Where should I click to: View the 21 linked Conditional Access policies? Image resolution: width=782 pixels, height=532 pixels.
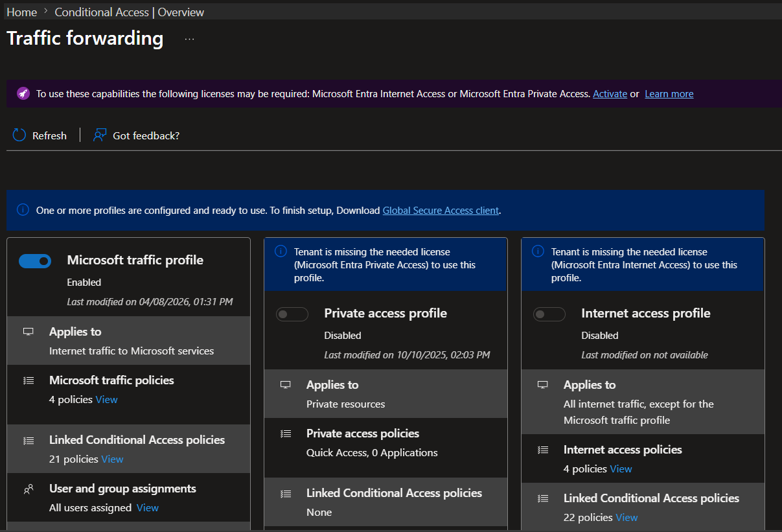tap(112, 459)
